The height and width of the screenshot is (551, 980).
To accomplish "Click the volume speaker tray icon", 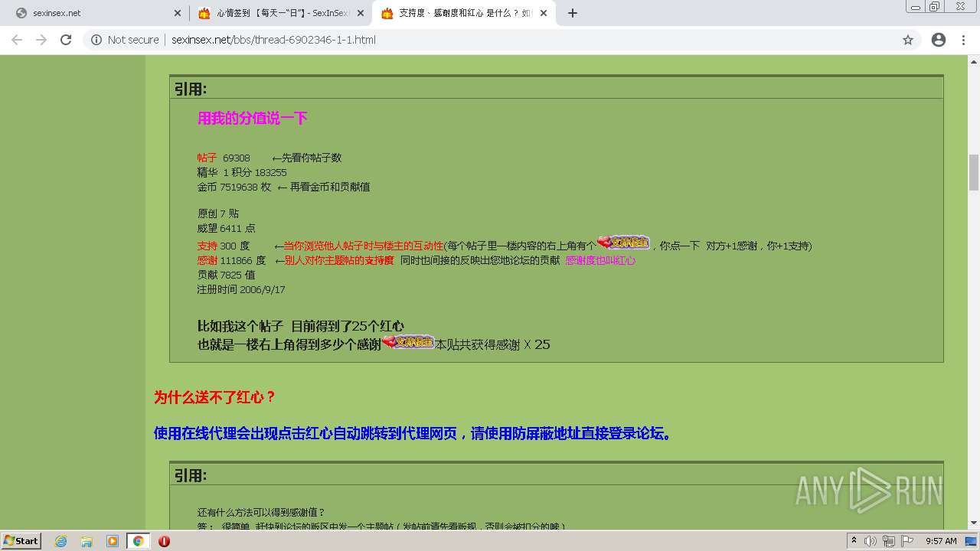I will click(x=871, y=541).
